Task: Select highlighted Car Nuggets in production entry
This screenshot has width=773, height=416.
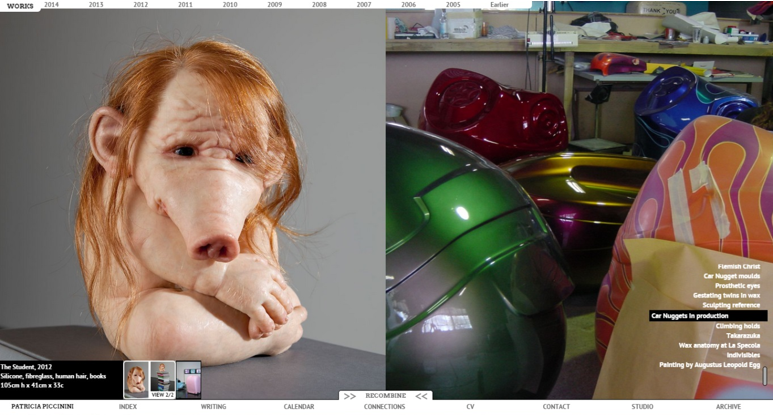Action: (x=708, y=316)
